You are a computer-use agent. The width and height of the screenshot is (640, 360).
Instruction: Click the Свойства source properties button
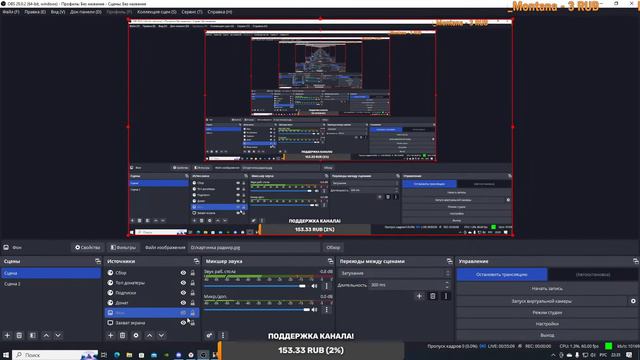click(x=87, y=247)
